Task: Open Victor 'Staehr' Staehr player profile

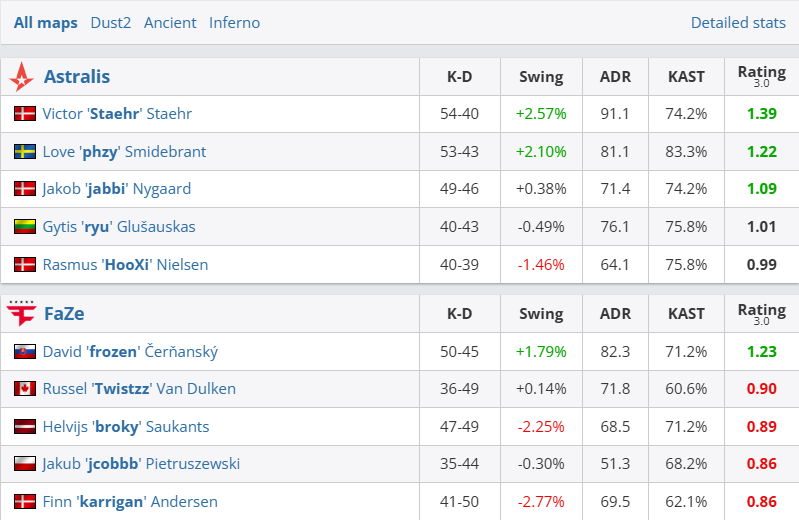Action: click(117, 114)
